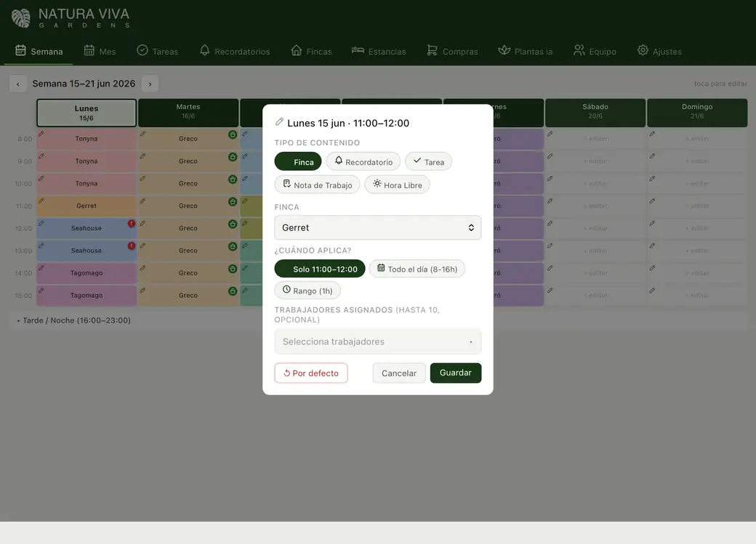Click red alert icon on 13:00 Seahouse
The image size is (756, 544).
tap(131, 245)
